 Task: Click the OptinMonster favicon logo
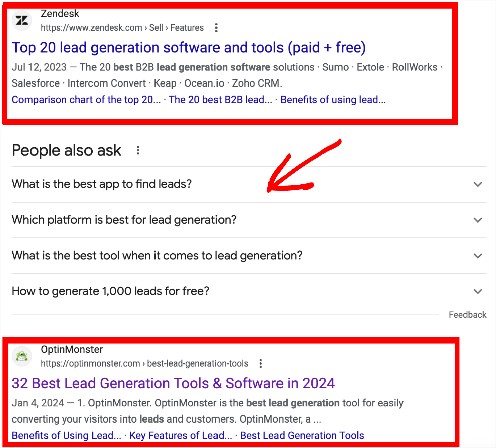(x=21, y=356)
